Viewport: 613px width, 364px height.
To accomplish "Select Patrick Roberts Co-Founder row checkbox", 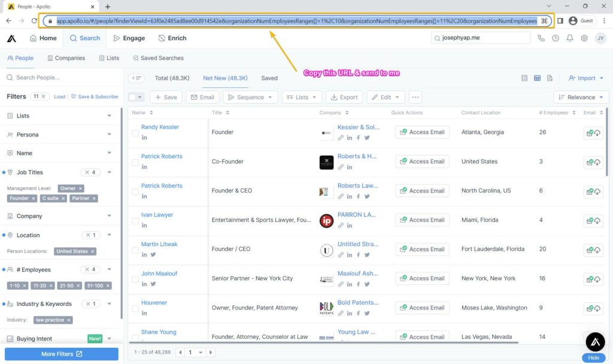I will [x=135, y=163].
